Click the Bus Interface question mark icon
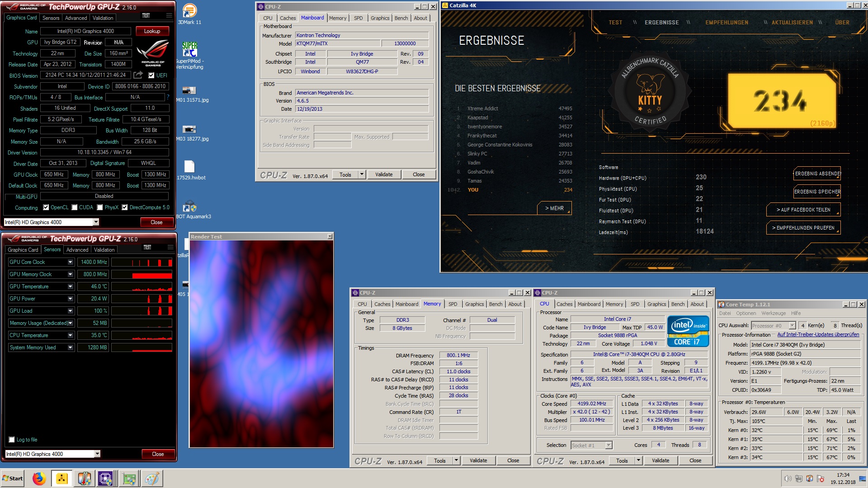The height and width of the screenshot is (488, 868). (x=168, y=97)
